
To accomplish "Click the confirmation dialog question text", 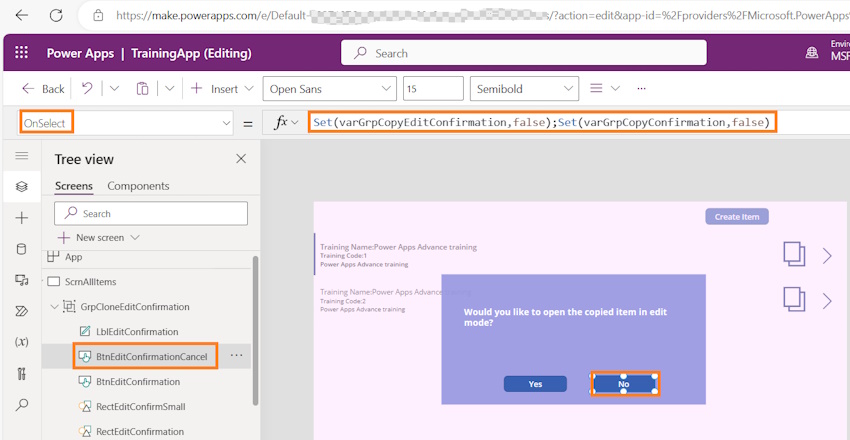I will (565, 317).
